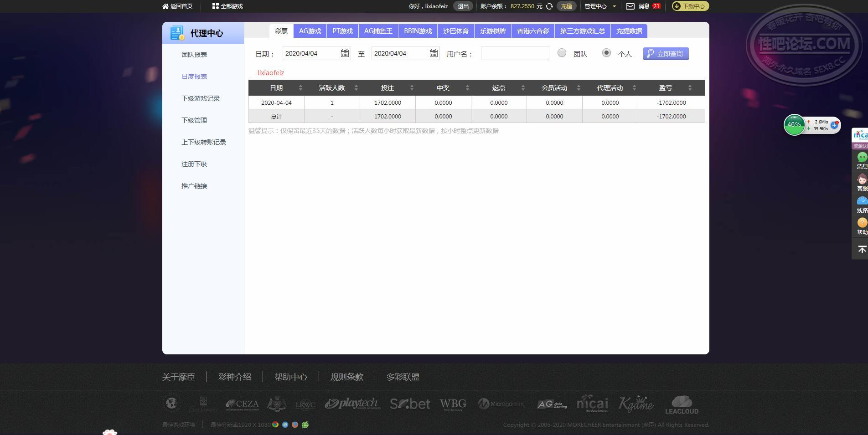The image size is (868, 435).
Task: Open the end date calendar picker
Action: [434, 53]
